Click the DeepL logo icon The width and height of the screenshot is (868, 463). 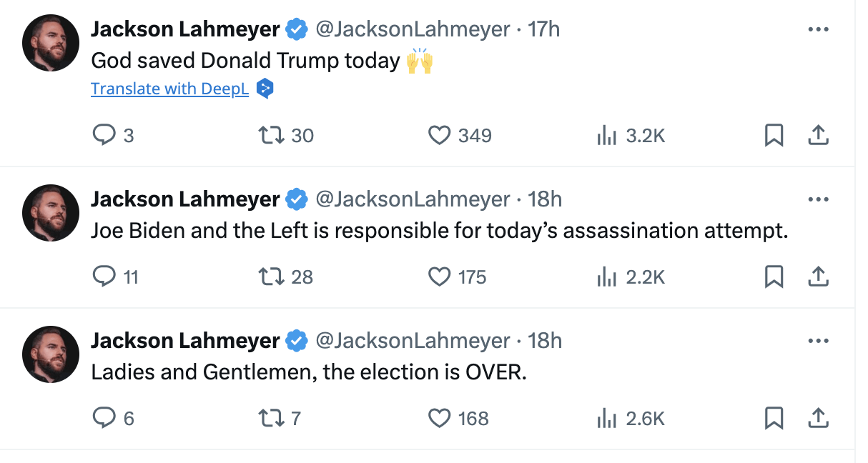(x=265, y=89)
